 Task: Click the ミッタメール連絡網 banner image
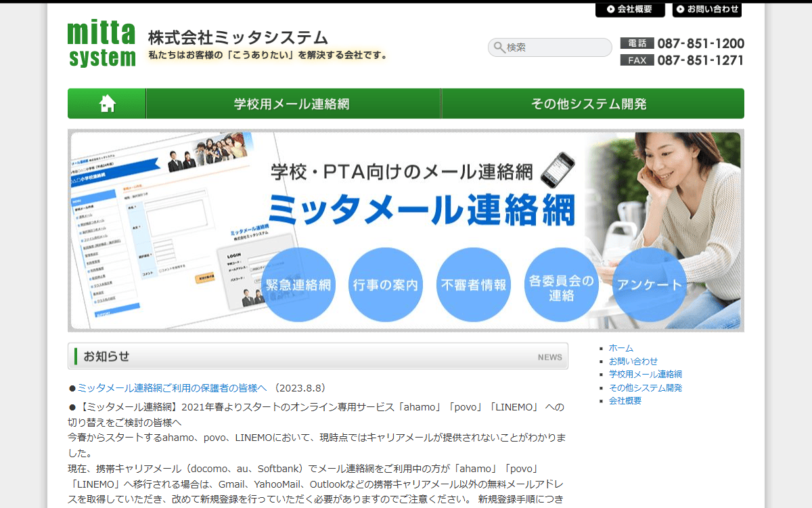point(406,230)
